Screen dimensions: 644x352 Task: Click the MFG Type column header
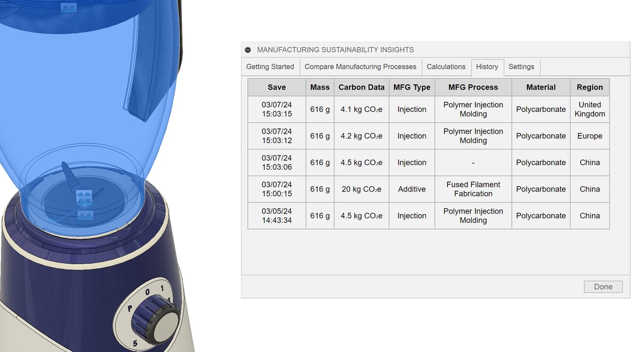[412, 87]
